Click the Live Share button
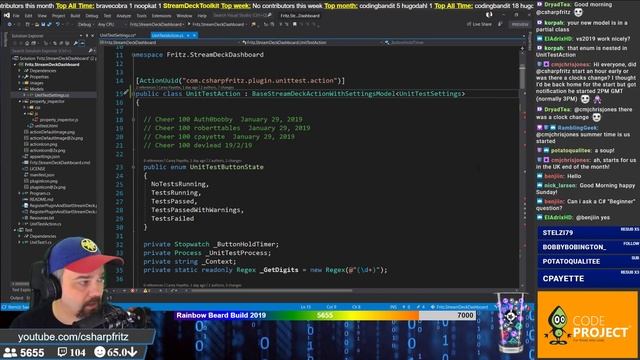The image size is (640, 360). 479,24
